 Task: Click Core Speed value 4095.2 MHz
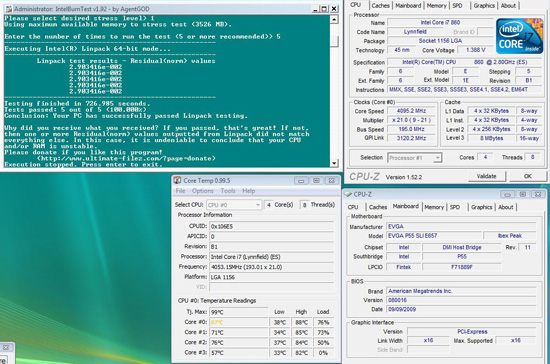tap(411, 111)
